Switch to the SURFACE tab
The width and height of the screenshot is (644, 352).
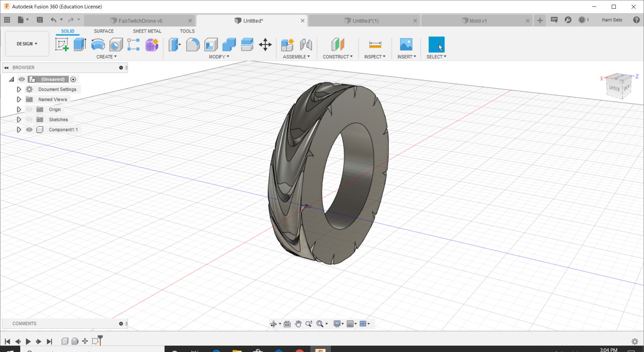click(x=103, y=31)
